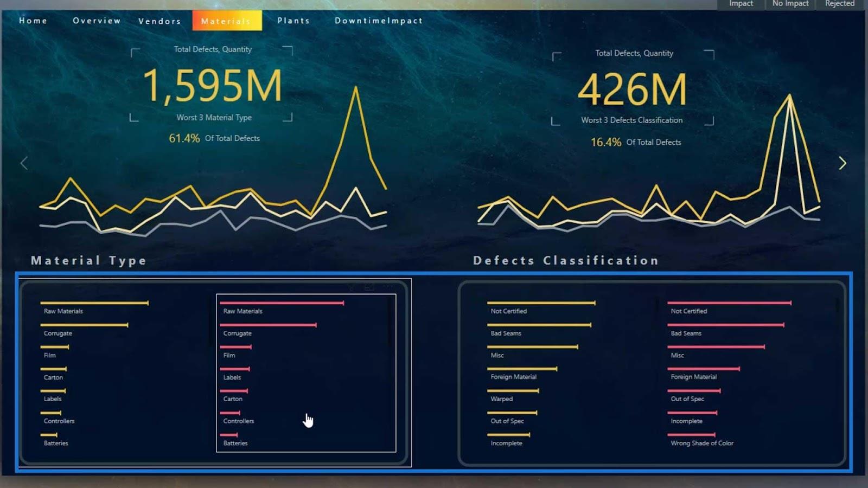The height and width of the screenshot is (488, 868).
Task: Click the Film label in yellow material chart
Action: click(x=50, y=355)
